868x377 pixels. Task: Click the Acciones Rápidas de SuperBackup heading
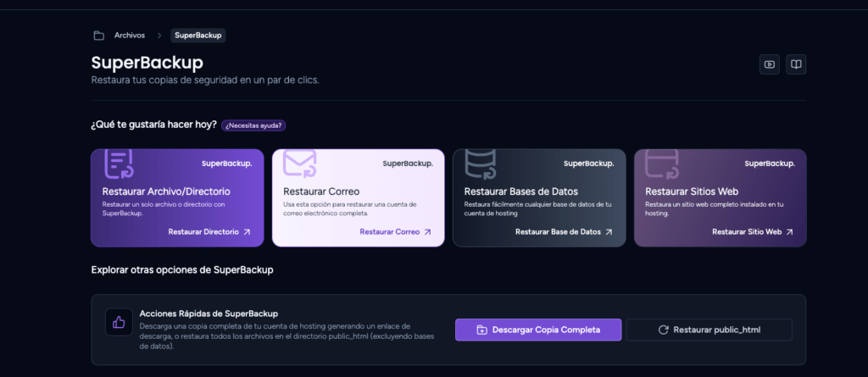(209, 313)
